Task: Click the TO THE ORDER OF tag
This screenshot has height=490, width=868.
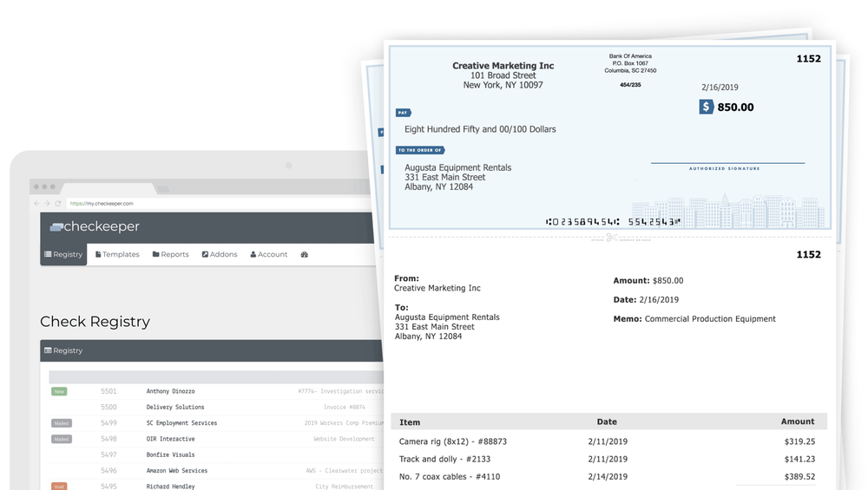Action: tap(420, 150)
